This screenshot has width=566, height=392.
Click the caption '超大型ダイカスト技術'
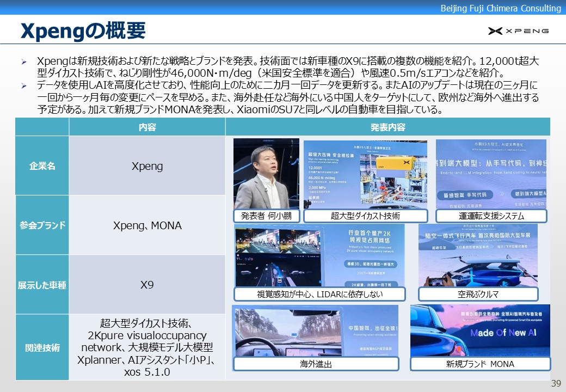pos(365,216)
